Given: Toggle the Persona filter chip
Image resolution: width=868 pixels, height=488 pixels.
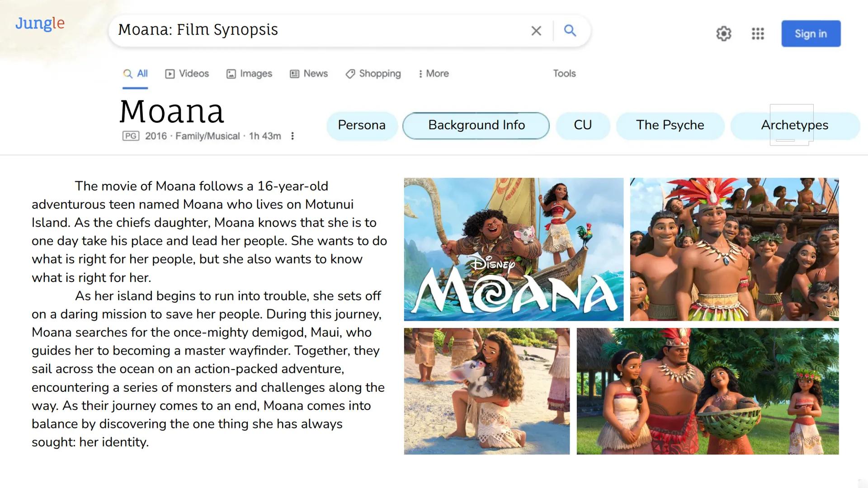Looking at the screenshot, I should click(x=362, y=125).
